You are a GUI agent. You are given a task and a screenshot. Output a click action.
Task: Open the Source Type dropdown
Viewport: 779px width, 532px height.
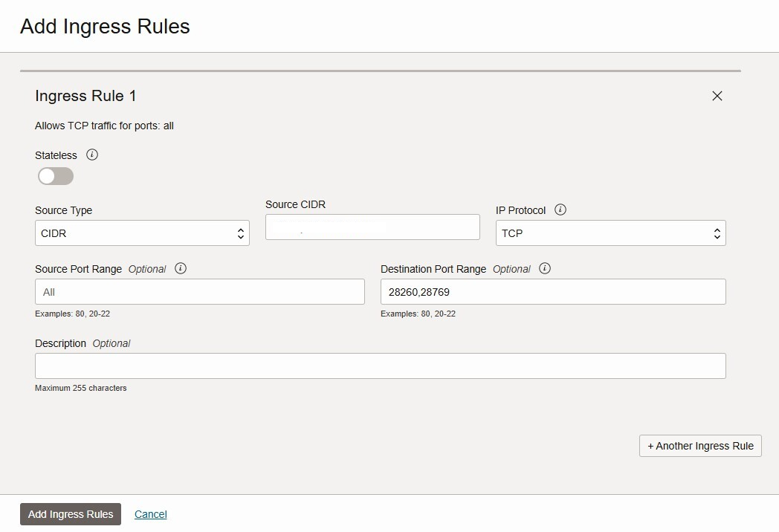[x=142, y=233]
